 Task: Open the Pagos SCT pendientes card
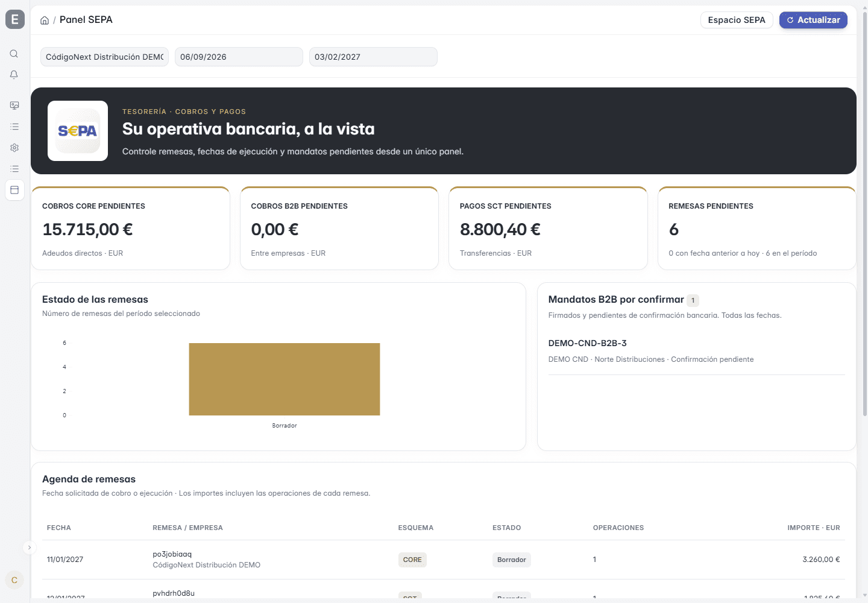(548, 228)
